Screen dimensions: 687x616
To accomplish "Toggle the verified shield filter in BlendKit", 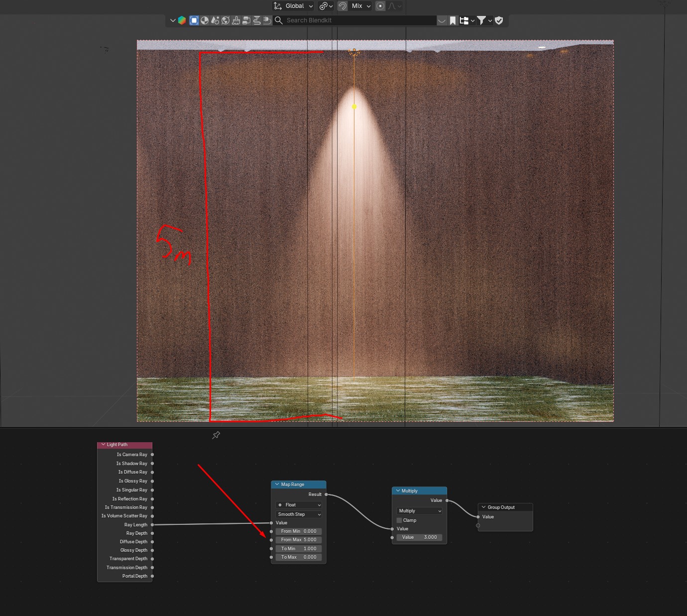I will 499,20.
